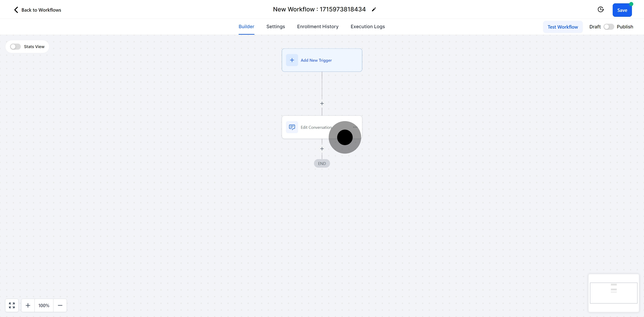
Task: Add action above the END node
Action: 322,149
